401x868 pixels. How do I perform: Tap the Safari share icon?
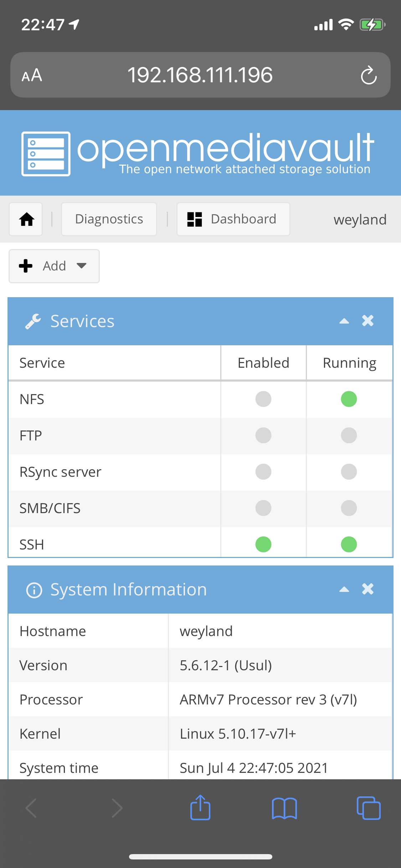(x=200, y=807)
